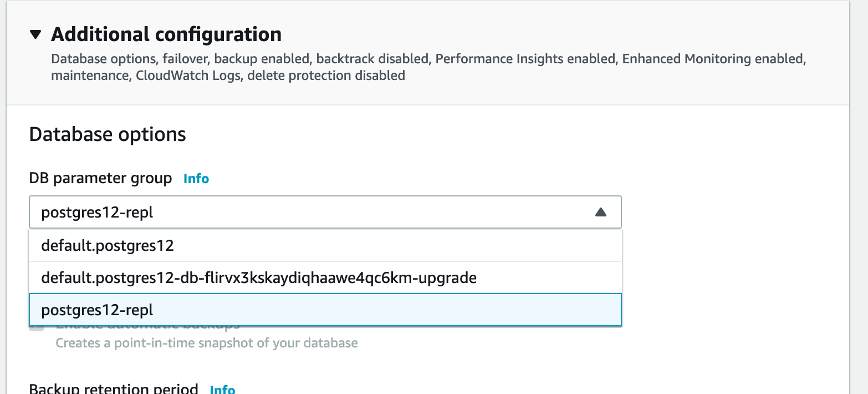Click "Performance Insights enabled" summary text

click(525, 59)
